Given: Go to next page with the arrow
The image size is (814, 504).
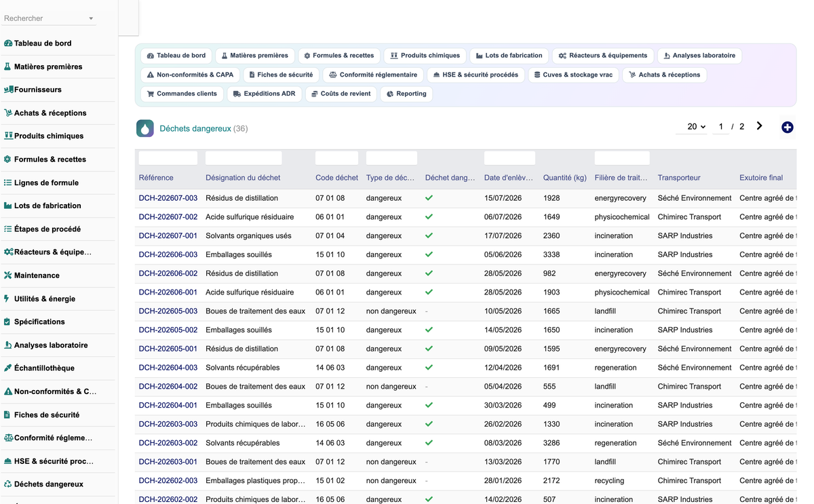Looking at the screenshot, I should click(x=759, y=126).
